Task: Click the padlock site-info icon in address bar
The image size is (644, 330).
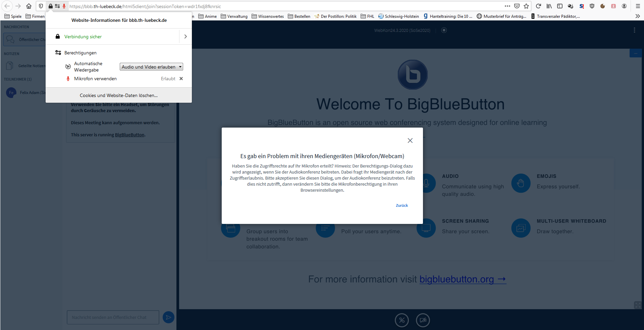Action: point(50,6)
